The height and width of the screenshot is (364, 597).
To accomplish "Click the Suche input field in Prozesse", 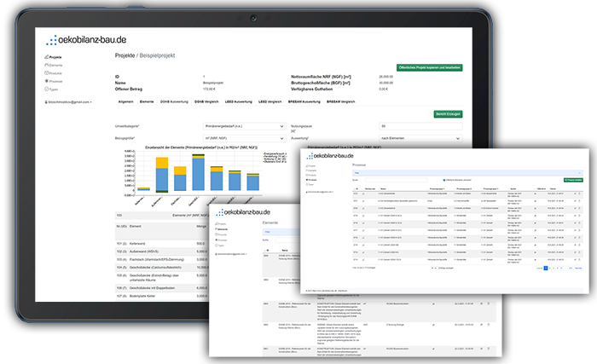I will point(396,180).
